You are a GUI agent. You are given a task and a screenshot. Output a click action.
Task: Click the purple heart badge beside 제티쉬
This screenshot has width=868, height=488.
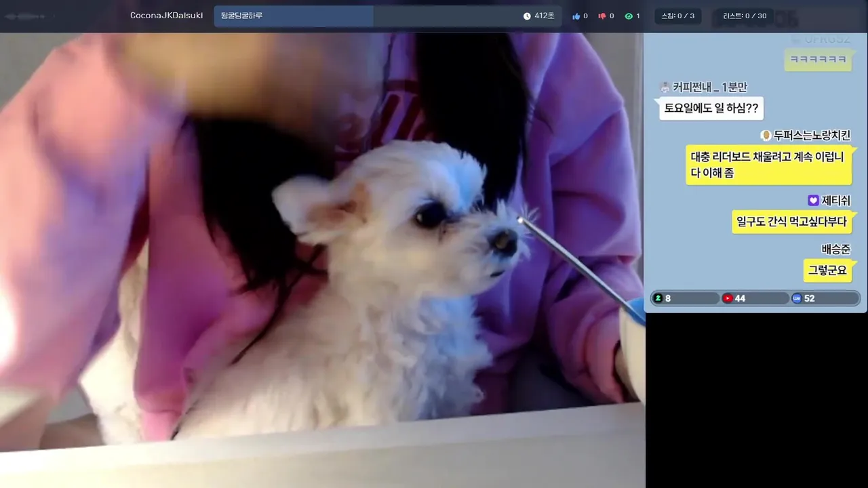(x=813, y=201)
